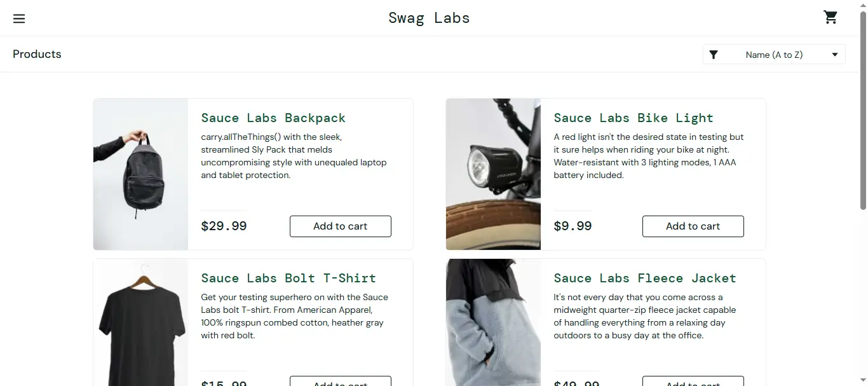Click the Swag Labs header logo

429,18
